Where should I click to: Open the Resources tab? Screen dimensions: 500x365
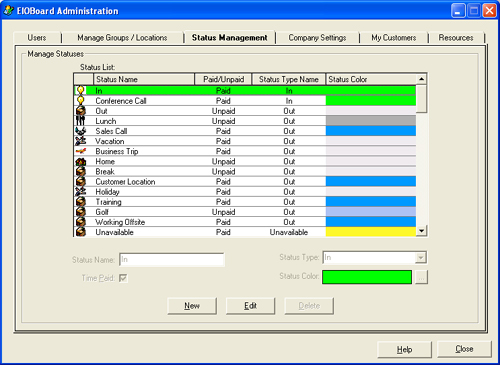tap(456, 38)
